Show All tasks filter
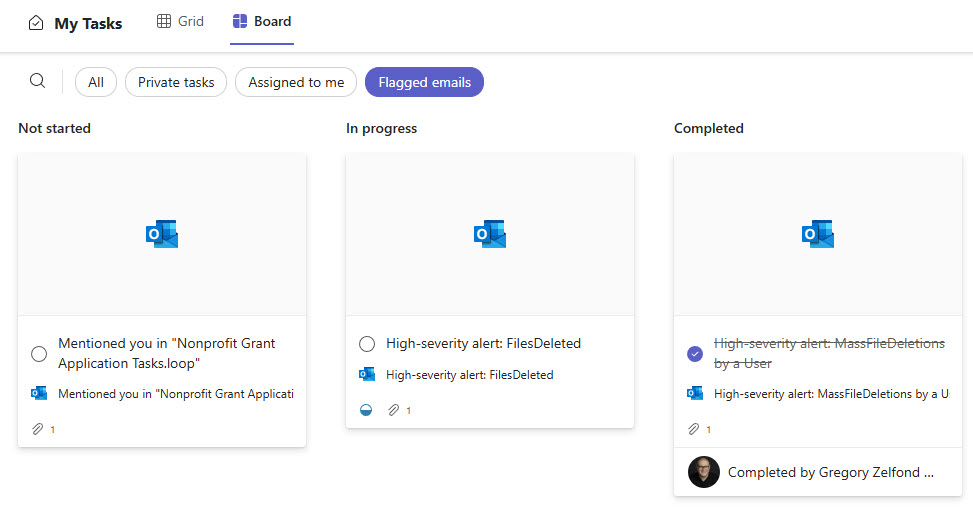This screenshot has width=973, height=508. tap(96, 82)
